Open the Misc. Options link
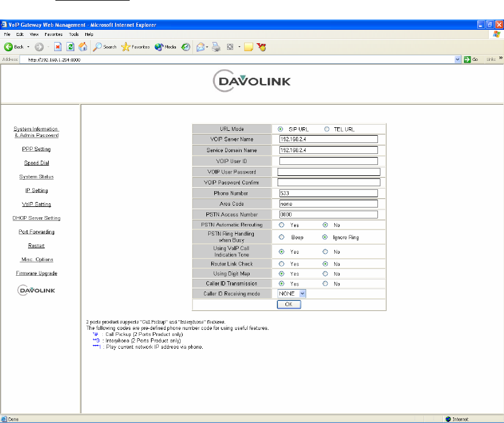This screenshot has width=504, height=423. [x=37, y=259]
